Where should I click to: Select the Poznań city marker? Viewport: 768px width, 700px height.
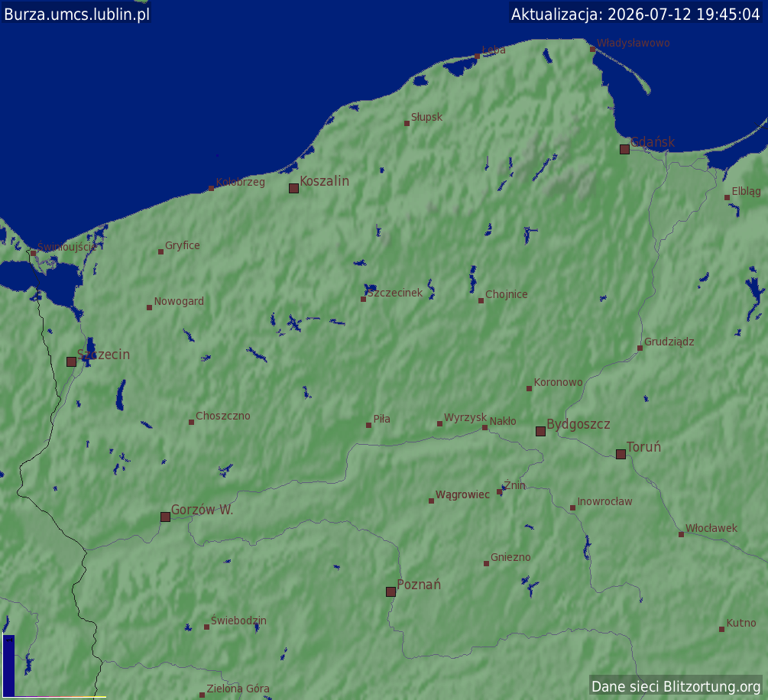point(390,591)
